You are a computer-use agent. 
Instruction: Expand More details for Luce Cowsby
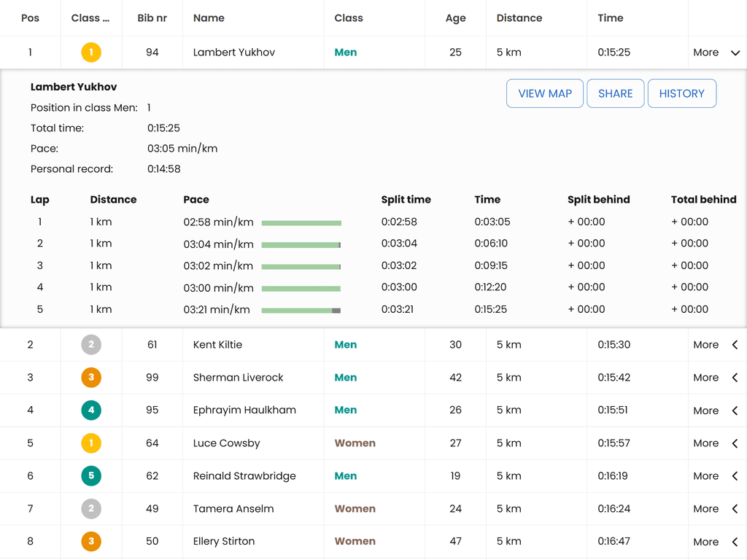735,443
